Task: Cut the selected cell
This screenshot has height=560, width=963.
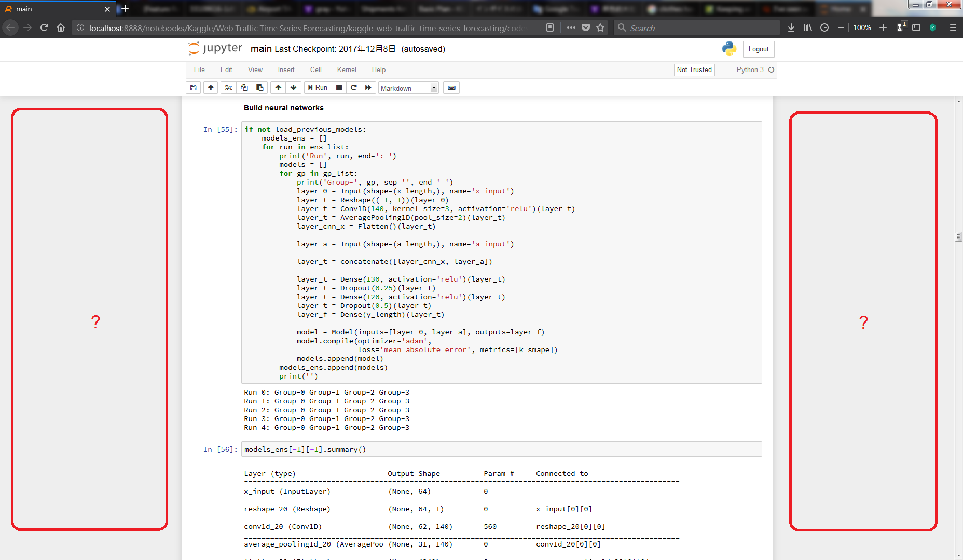Action: pos(228,87)
